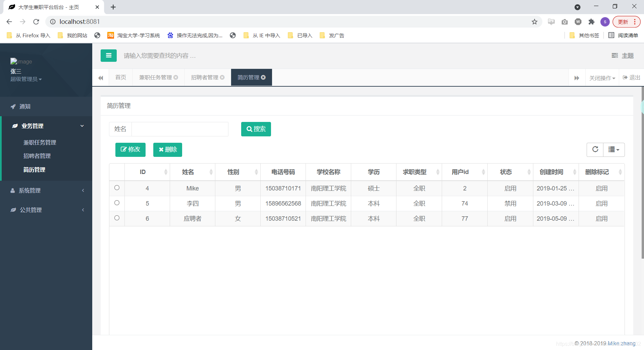Open the 其他书签 bookmarks folder
Viewport: 644px width, 350px height.
click(x=584, y=35)
